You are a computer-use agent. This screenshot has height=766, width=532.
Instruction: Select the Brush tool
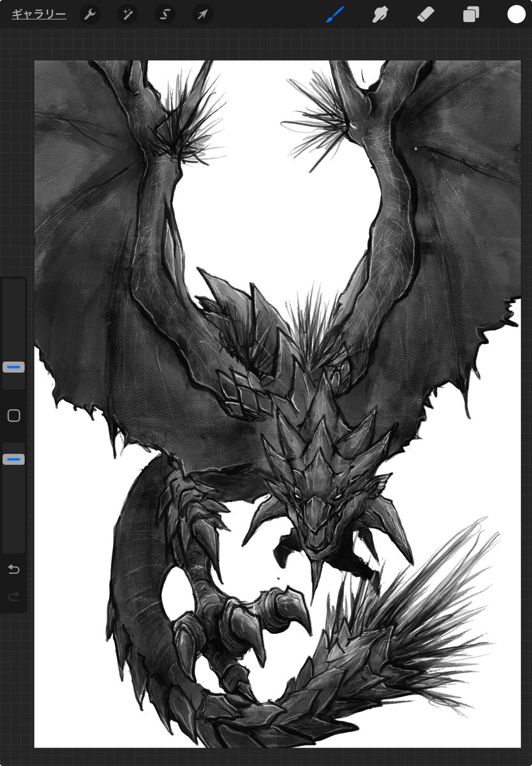click(x=335, y=14)
